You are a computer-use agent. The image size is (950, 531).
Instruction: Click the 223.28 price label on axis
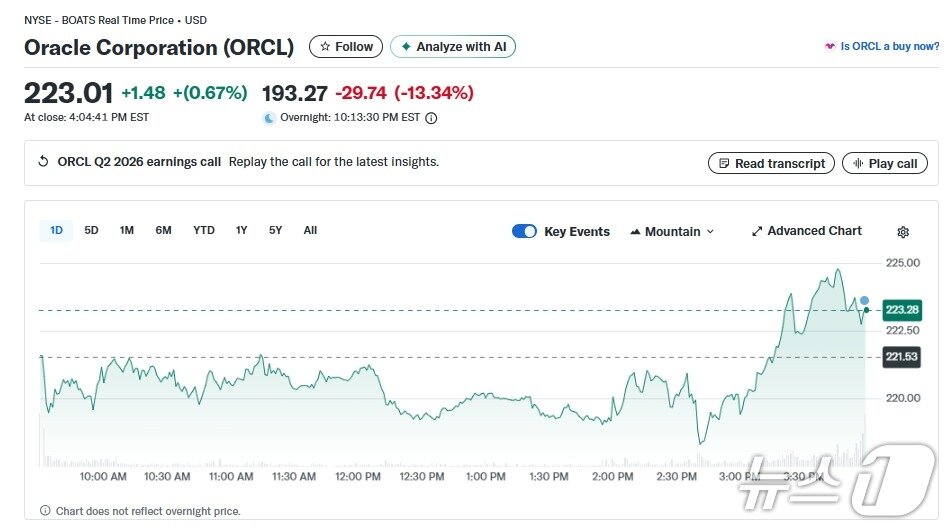pyautogui.click(x=901, y=310)
